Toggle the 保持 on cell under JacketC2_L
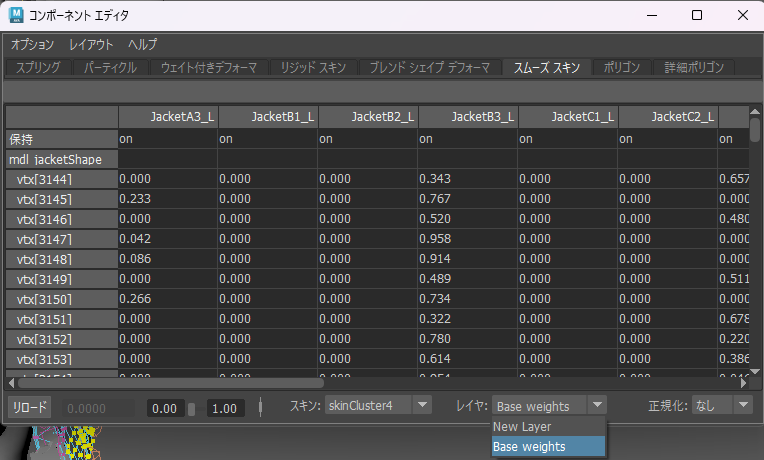 (668, 139)
